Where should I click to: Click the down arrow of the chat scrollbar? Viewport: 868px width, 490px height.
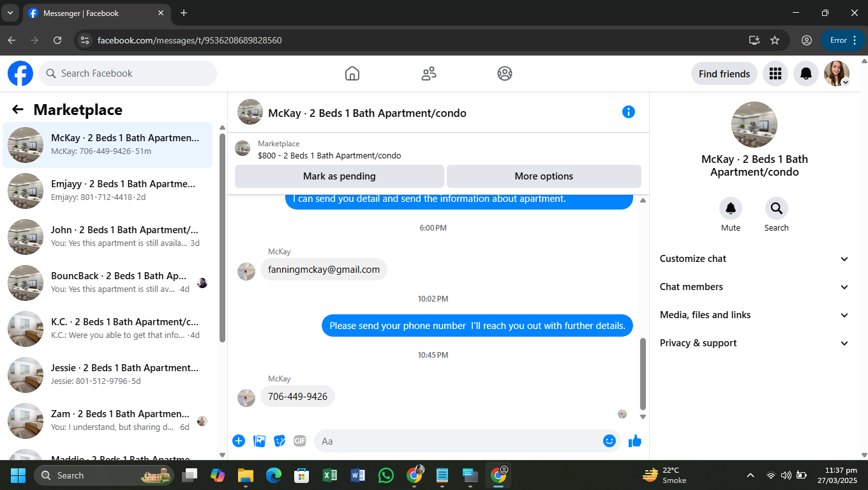point(643,417)
